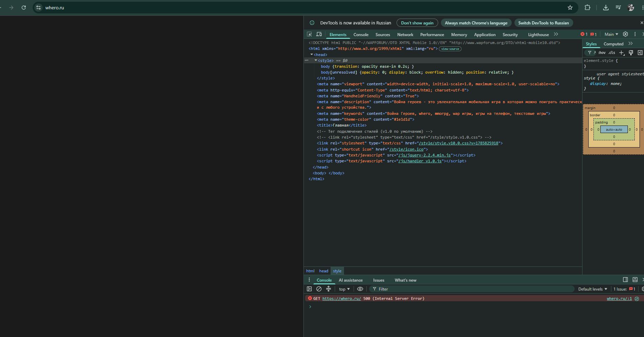Image resolution: width=644 pixels, height=337 pixels.
Task: Open the Default levels dropdown
Action: click(592, 289)
